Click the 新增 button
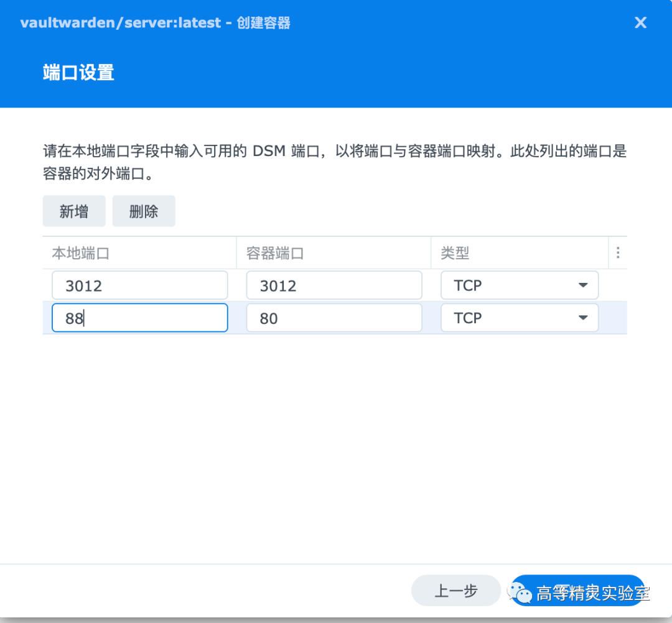Viewport: 672px width, 623px height. coord(74,211)
